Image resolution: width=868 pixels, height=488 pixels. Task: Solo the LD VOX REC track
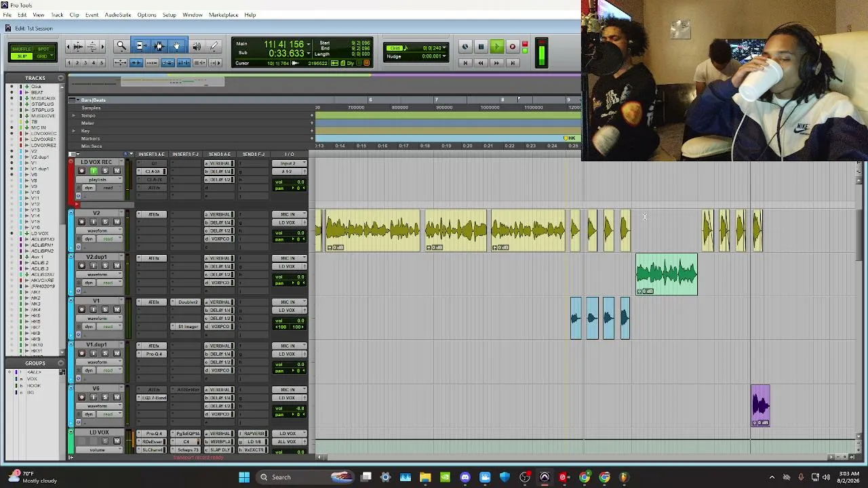pos(105,171)
